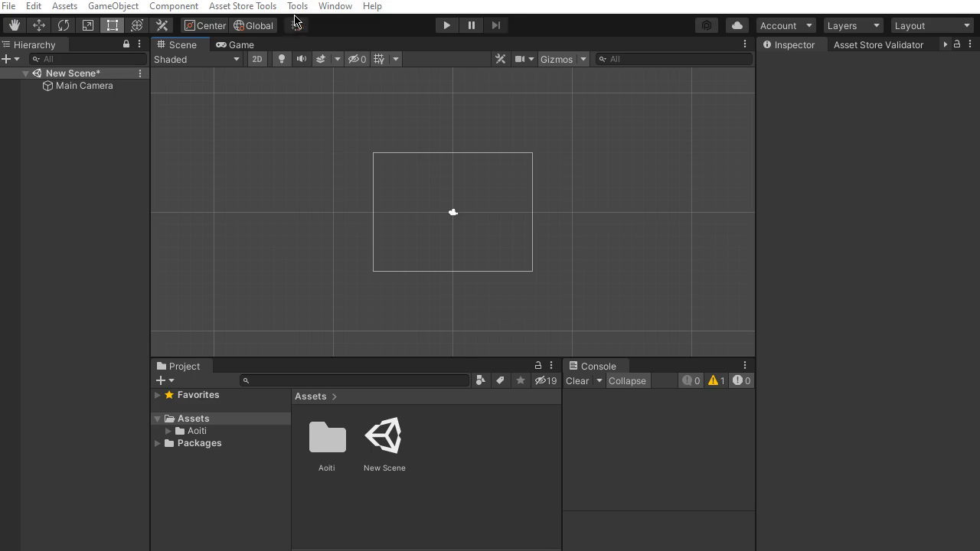This screenshot has width=980, height=551.
Task: Select the Move tool
Action: coord(38,25)
